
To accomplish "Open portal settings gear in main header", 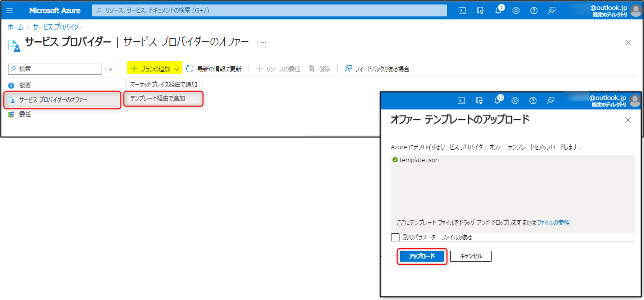I will 516,10.
